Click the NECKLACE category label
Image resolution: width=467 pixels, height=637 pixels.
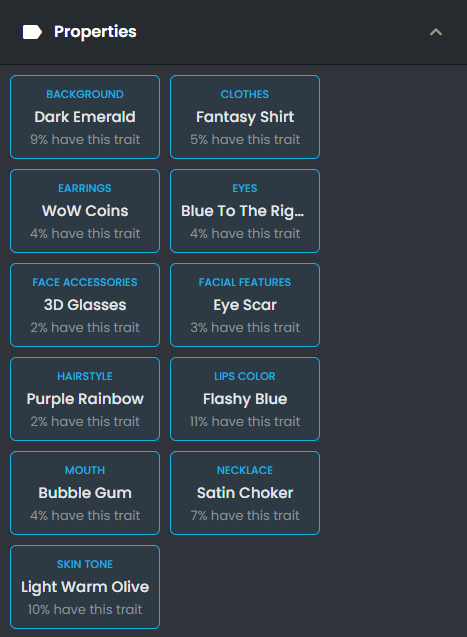pos(245,470)
